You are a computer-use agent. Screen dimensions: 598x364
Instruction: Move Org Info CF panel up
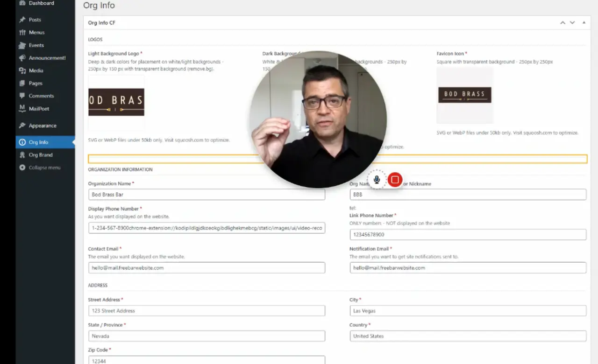tap(562, 23)
